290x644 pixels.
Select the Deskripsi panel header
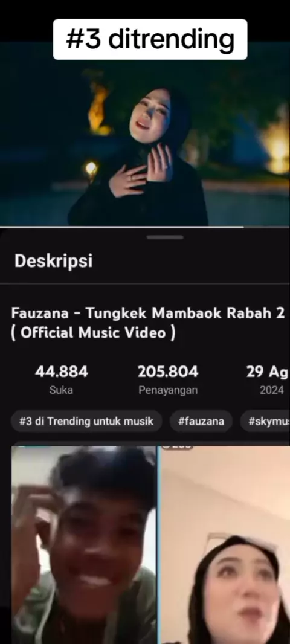point(53,261)
